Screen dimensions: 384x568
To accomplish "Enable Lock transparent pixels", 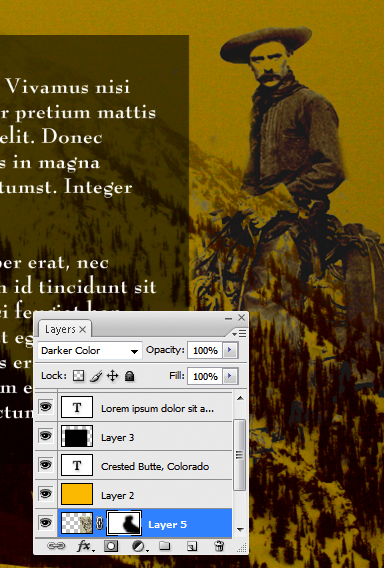I will [78, 376].
